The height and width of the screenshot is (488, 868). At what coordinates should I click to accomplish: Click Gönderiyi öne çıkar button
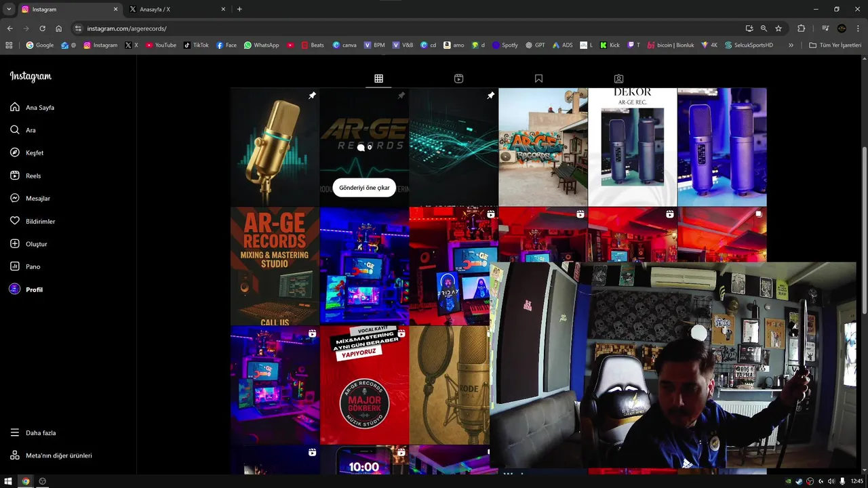364,188
